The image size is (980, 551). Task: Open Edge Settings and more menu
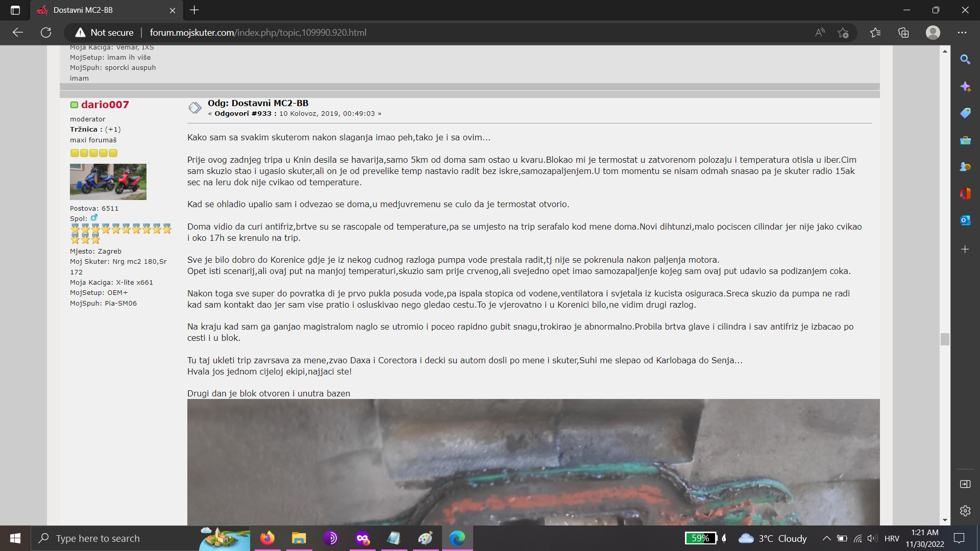click(x=962, y=33)
